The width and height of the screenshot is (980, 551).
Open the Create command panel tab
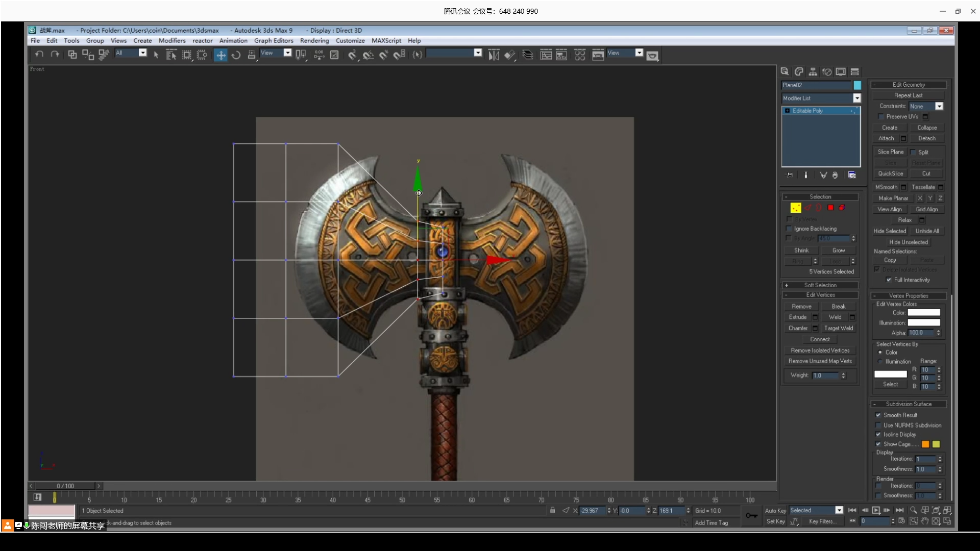(x=785, y=71)
